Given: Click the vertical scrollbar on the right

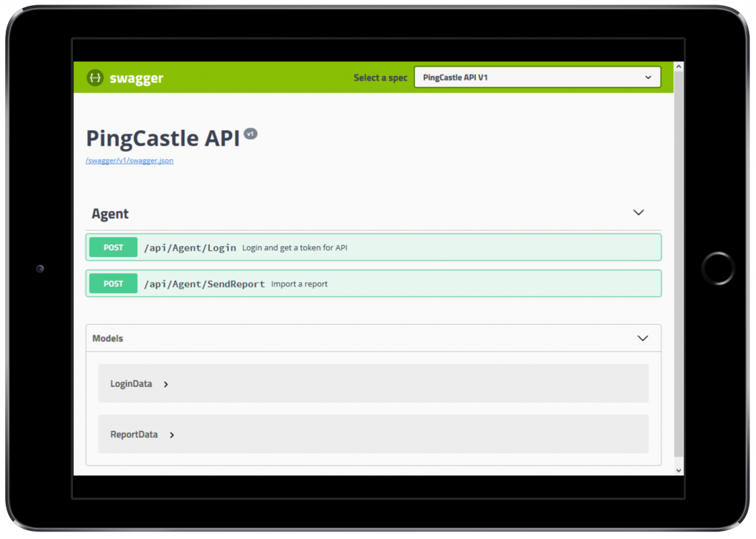Looking at the screenshot, I should coord(678,266).
